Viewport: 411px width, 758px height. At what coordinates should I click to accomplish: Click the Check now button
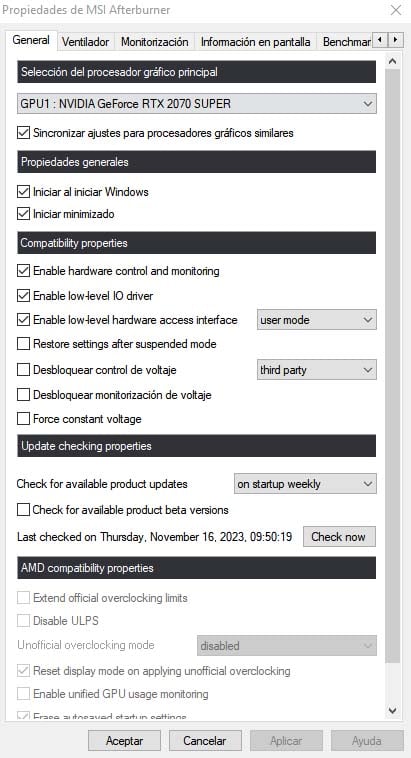pyautogui.click(x=339, y=537)
